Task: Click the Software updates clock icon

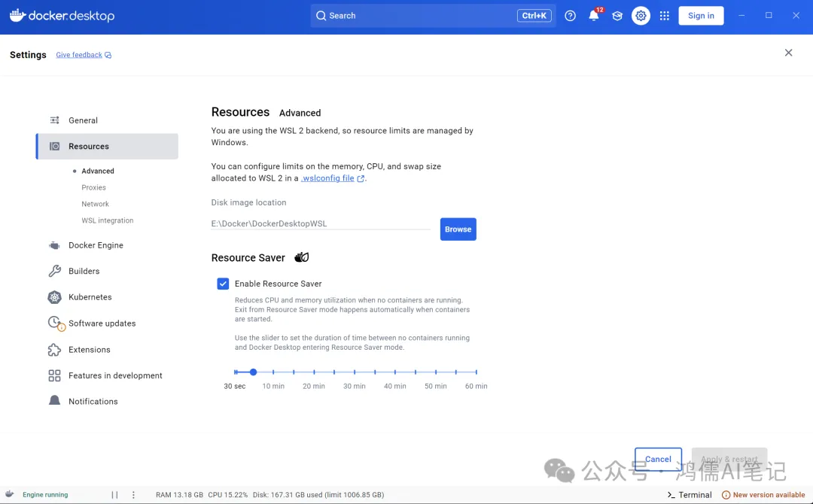Action: [x=56, y=323]
